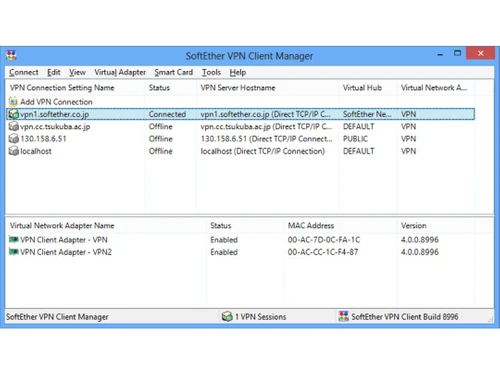This screenshot has width=500, height=375.
Task: Close the SoftEther VPN Client Manager window
Action: click(x=480, y=53)
